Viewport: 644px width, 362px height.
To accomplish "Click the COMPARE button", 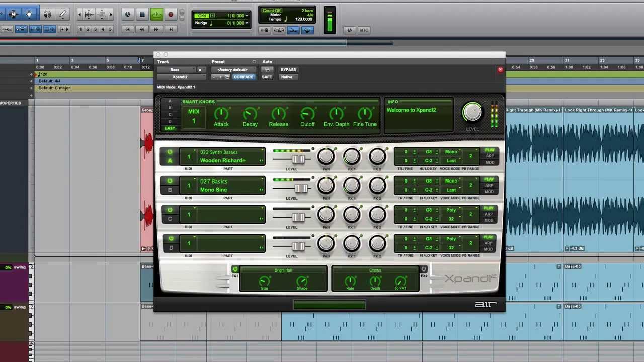I will click(x=243, y=77).
